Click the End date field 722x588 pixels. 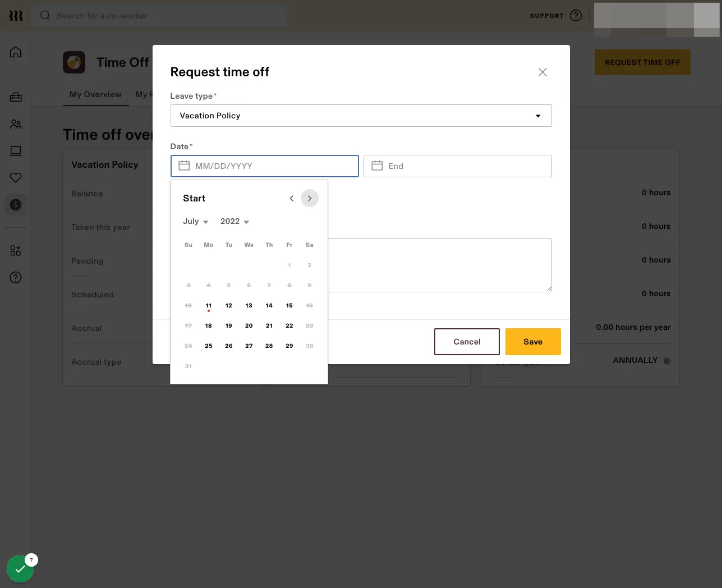[x=458, y=166]
